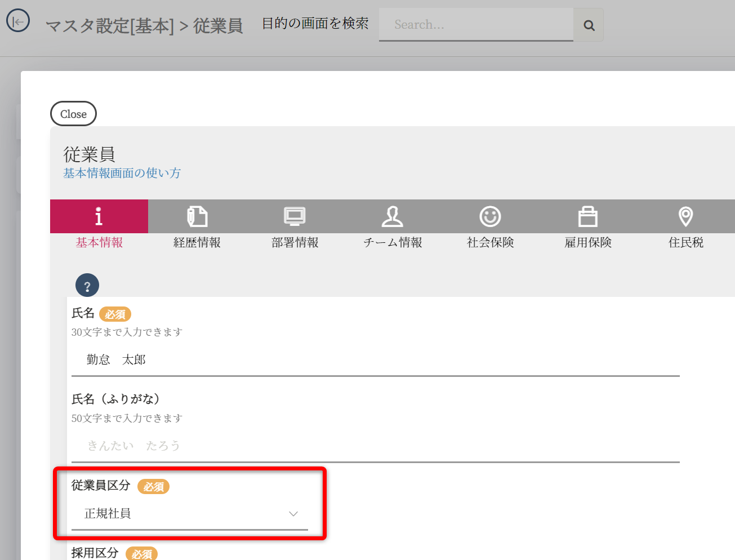Open 経歴情報 via its document icon
The width and height of the screenshot is (735, 560).
[197, 216]
